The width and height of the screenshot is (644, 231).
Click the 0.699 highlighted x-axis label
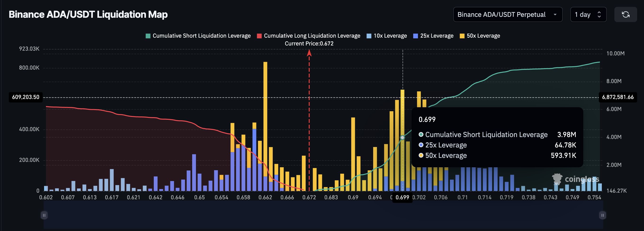402,197
